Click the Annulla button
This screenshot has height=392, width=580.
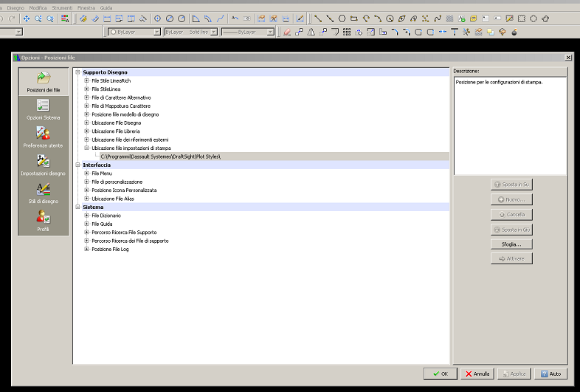tap(477, 374)
